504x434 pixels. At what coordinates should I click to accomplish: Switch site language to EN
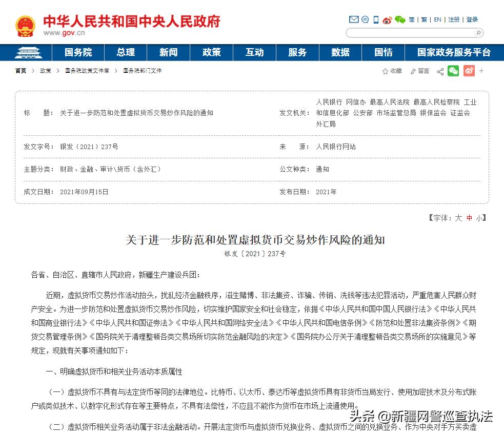coord(437,19)
